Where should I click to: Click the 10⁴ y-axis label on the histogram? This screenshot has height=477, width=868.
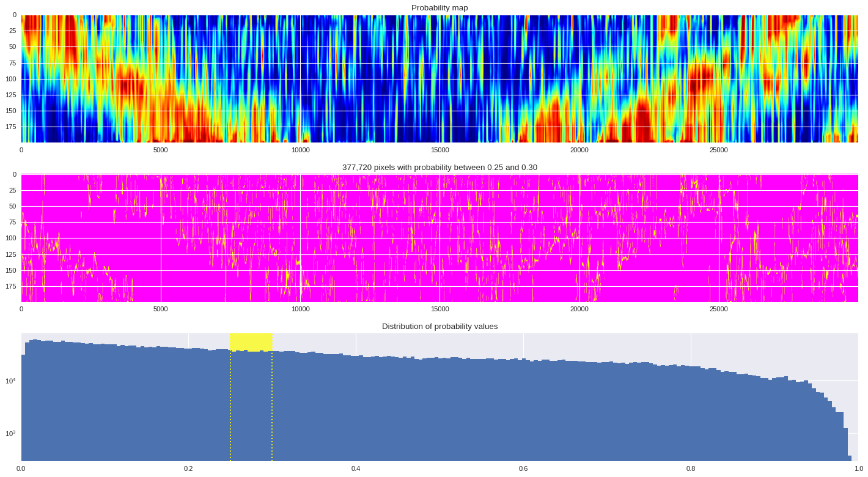[10, 381]
